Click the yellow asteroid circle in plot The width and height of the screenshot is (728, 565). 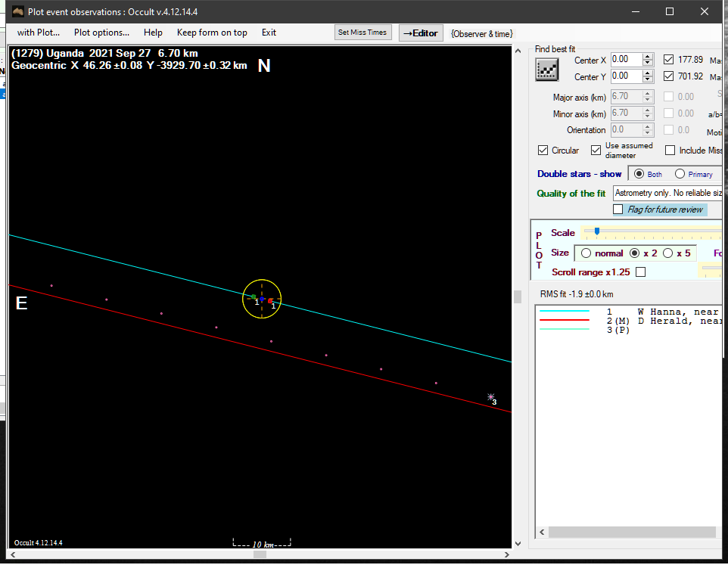pyautogui.click(x=262, y=299)
